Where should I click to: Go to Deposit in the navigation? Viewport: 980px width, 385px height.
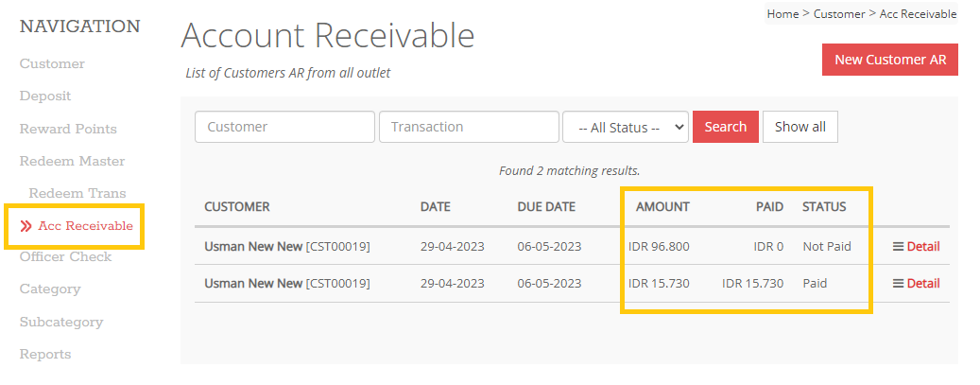pos(45,96)
